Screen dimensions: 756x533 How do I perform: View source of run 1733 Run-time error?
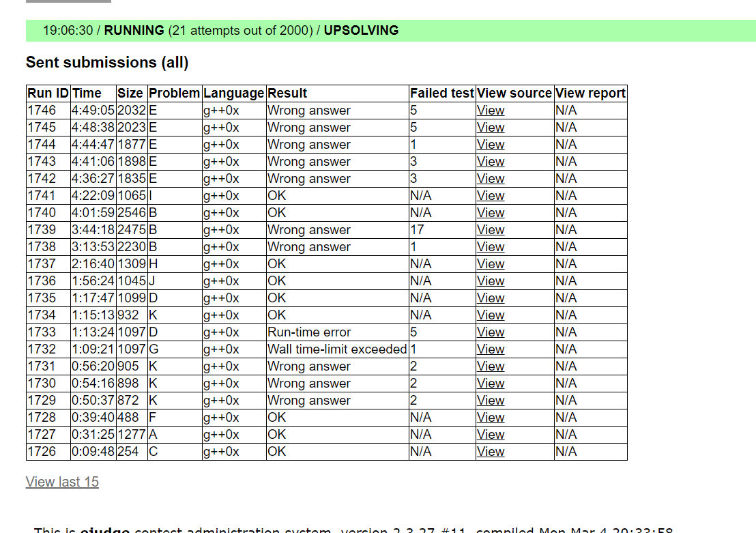[x=491, y=332]
